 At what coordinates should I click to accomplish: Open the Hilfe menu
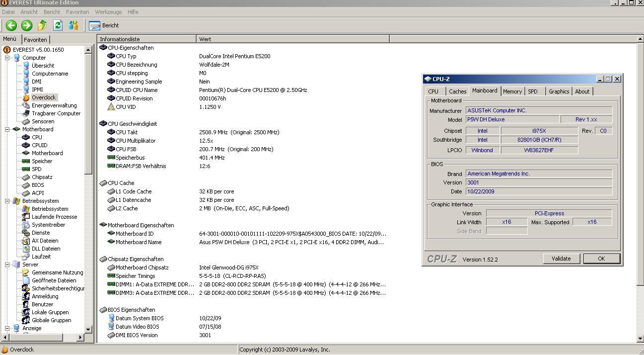[133, 12]
